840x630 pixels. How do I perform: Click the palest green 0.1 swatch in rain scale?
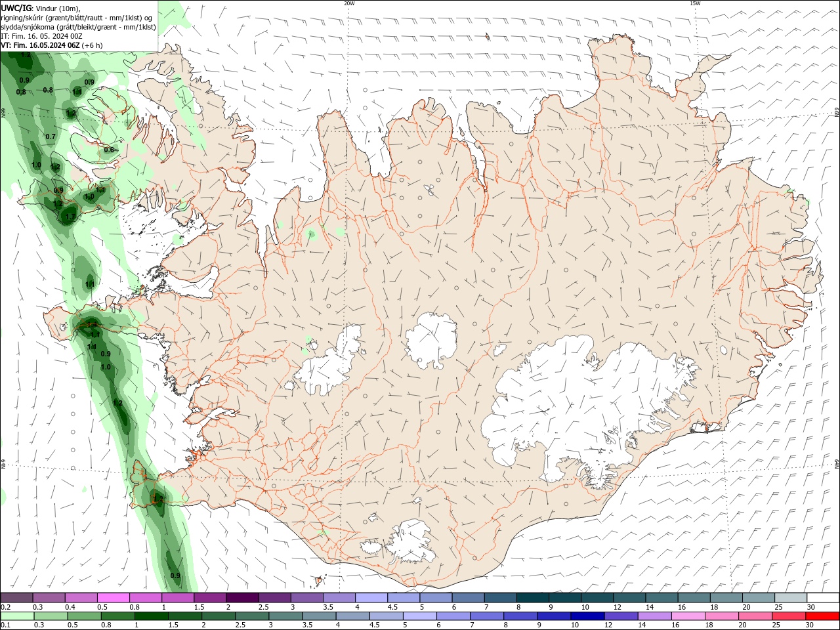17,616
